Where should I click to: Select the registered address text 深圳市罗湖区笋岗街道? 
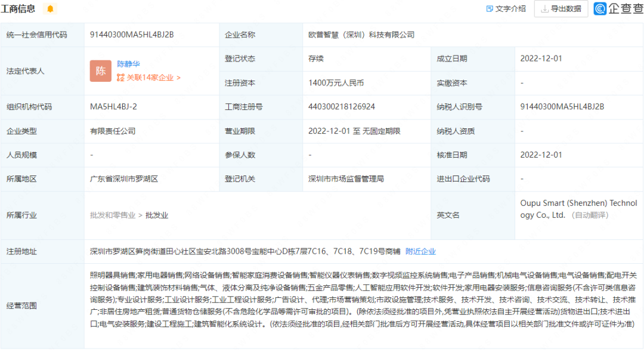click(128, 251)
